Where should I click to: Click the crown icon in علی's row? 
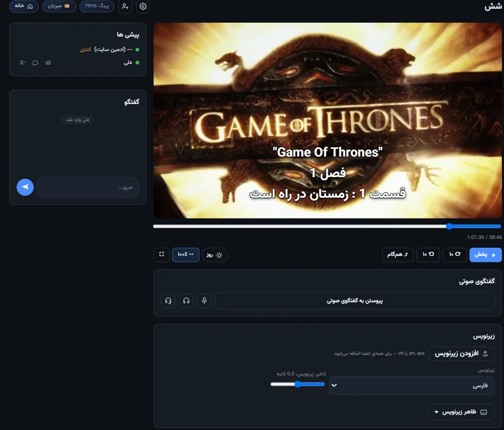pyautogui.click(x=48, y=63)
